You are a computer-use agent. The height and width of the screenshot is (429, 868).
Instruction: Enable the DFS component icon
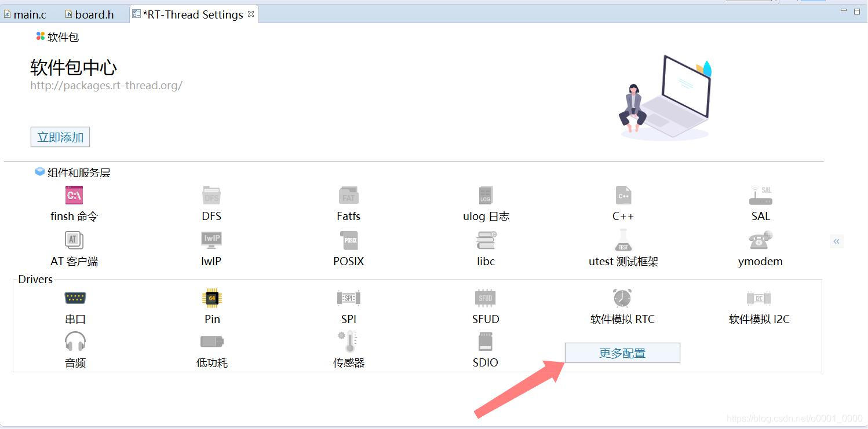211,195
